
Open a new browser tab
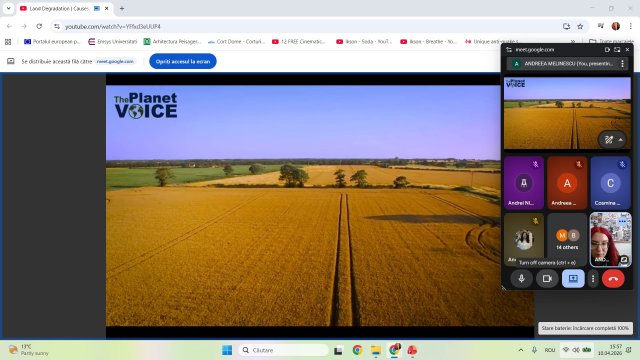point(122,9)
